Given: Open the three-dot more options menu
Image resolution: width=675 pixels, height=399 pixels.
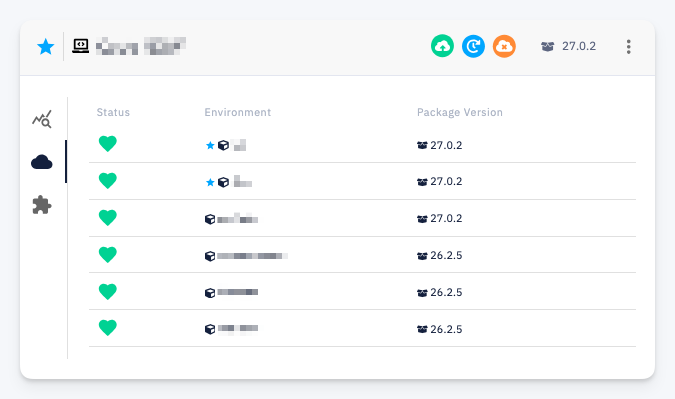Looking at the screenshot, I should point(629,46).
